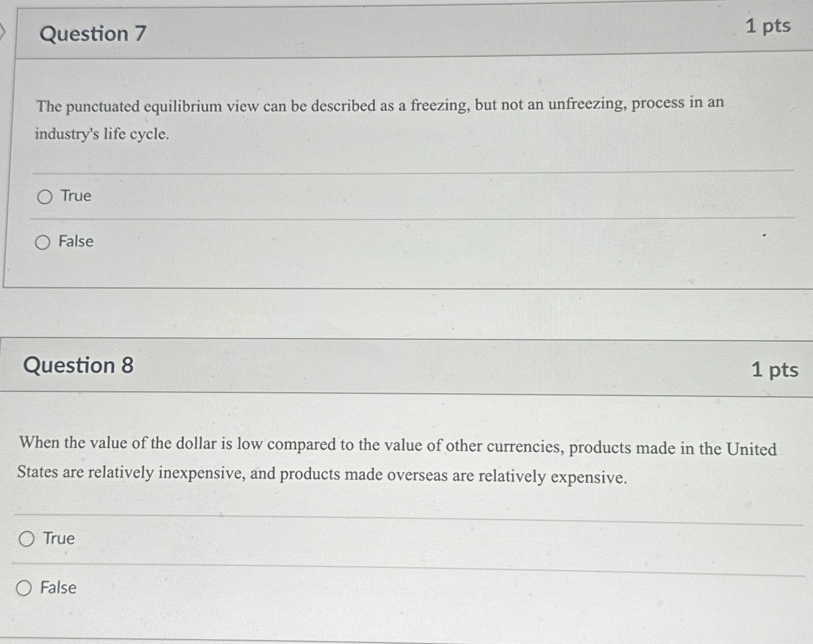This screenshot has height=644, width=813.
Task: Click the False label text in Question 7
Action: click(x=76, y=241)
